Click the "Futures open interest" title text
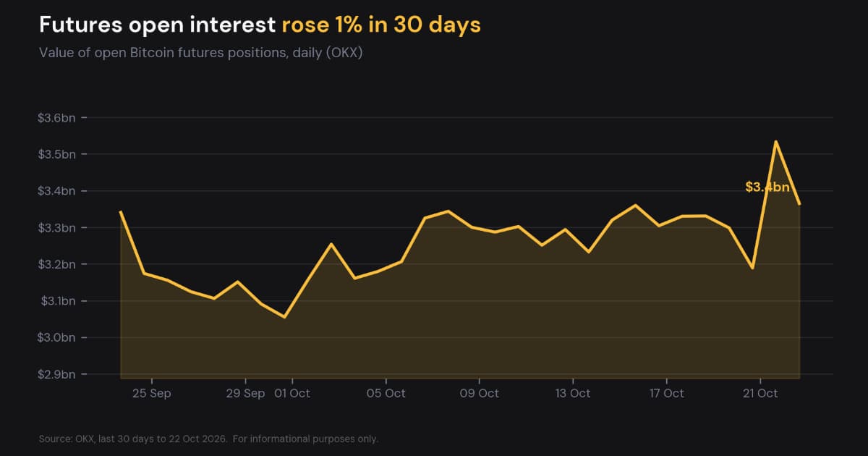868x456 pixels. tap(157, 25)
